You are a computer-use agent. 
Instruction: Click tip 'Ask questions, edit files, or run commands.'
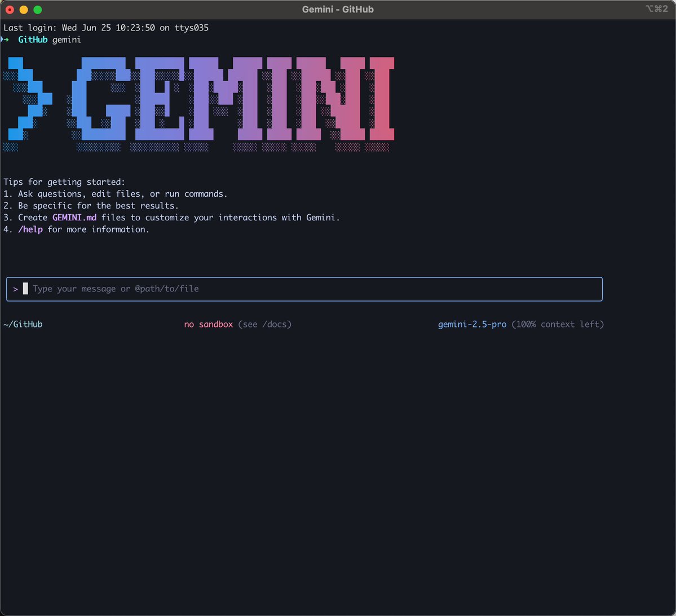point(122,194)
